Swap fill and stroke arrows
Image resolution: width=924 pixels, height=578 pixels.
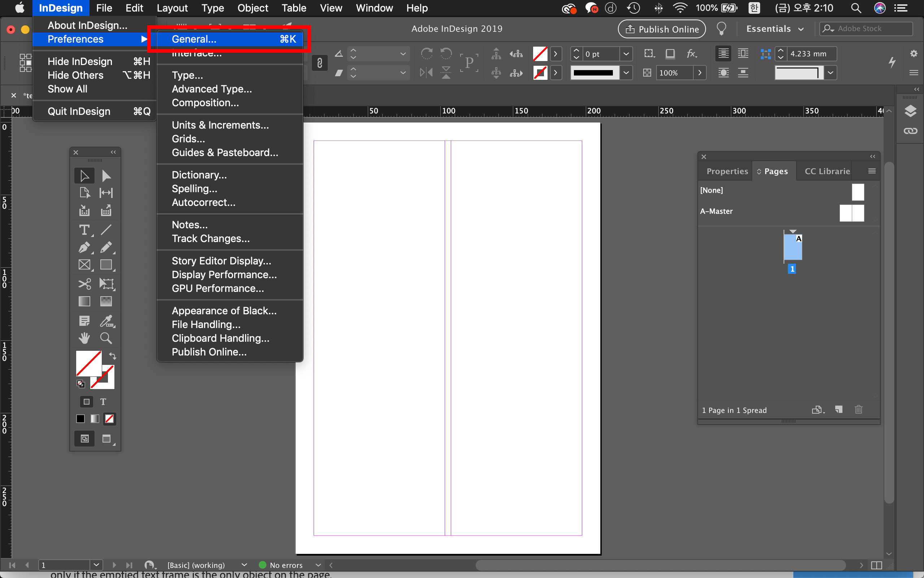pos(112,356)
